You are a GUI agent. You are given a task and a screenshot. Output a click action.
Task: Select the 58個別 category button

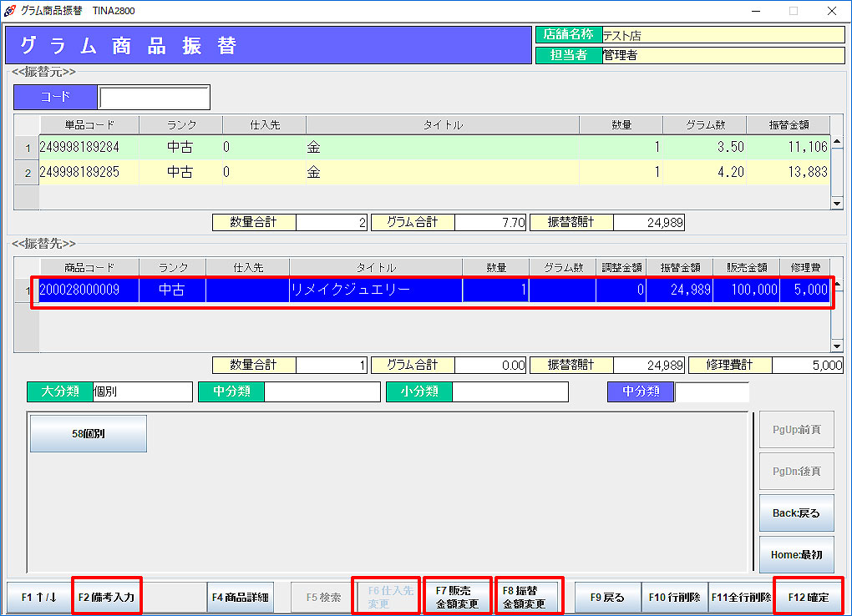click(89, 434)
